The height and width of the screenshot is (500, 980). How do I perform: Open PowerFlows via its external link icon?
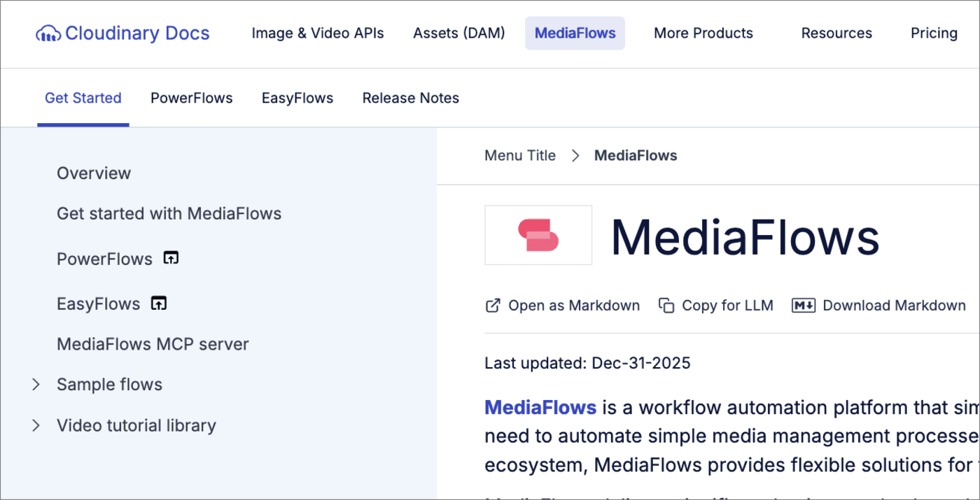171,258
